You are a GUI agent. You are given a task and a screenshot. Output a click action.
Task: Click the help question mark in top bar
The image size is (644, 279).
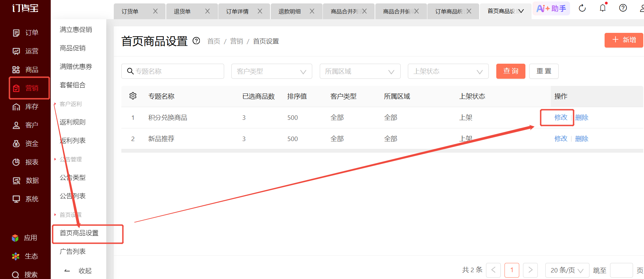click(623, 8)
